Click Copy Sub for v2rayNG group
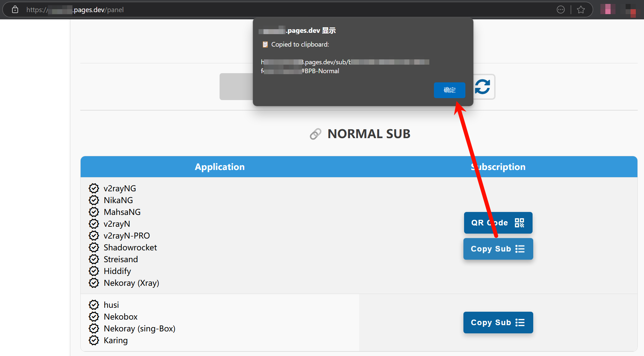This screenshot has width=644, height=356. [x=498, y=249]
